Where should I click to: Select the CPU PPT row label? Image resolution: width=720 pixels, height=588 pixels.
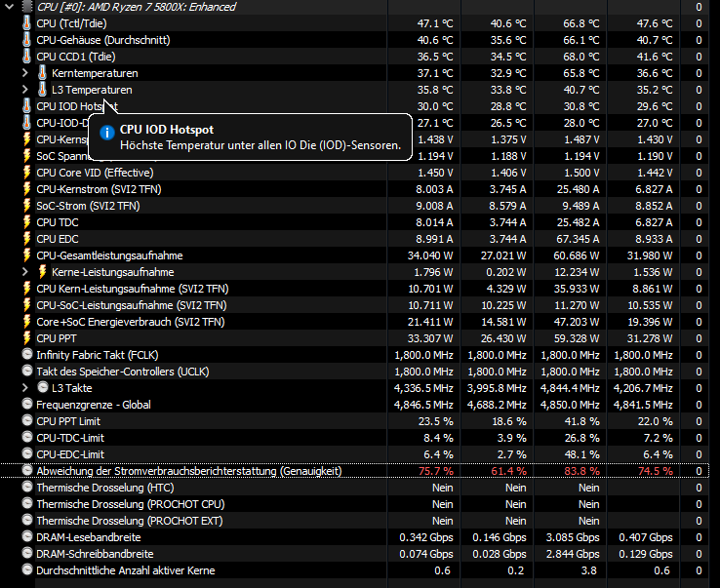(x=57, y=338)
